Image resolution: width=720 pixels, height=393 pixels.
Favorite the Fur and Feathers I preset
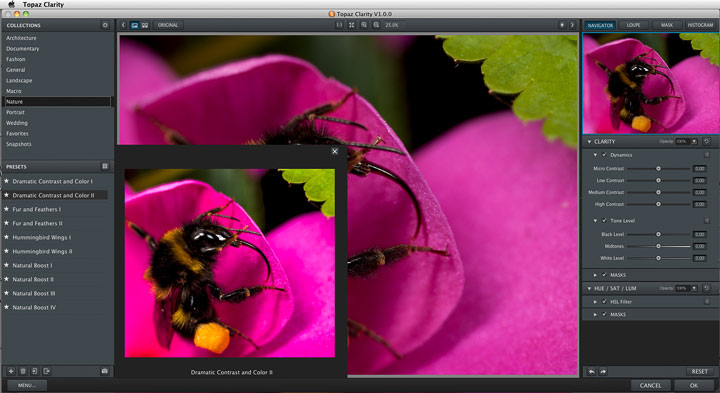click(x=6, y=209)
